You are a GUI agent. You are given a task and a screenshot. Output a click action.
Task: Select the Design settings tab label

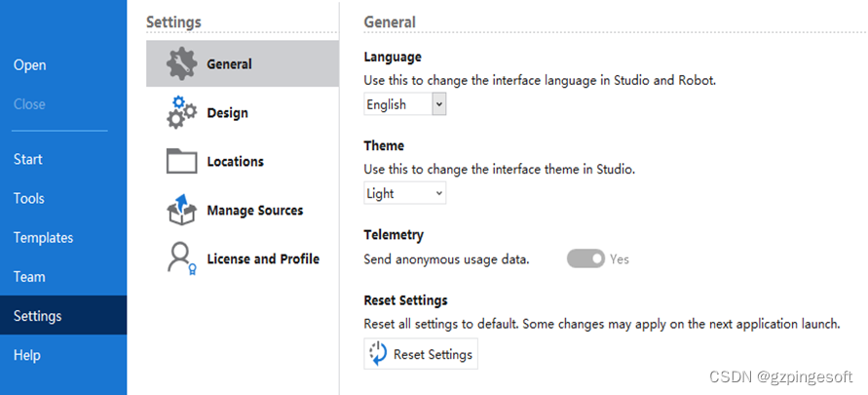tap(227, 113)
